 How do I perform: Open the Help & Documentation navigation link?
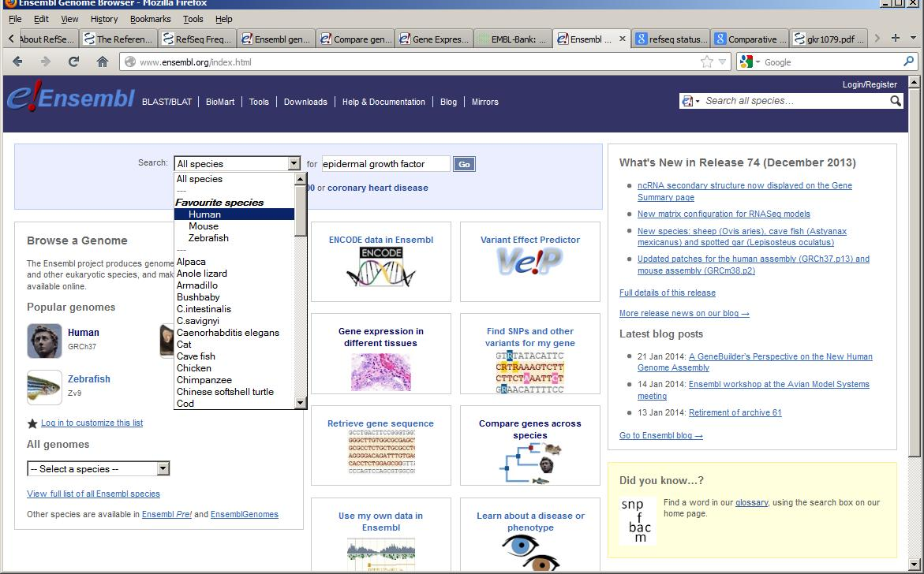point(383,102)
